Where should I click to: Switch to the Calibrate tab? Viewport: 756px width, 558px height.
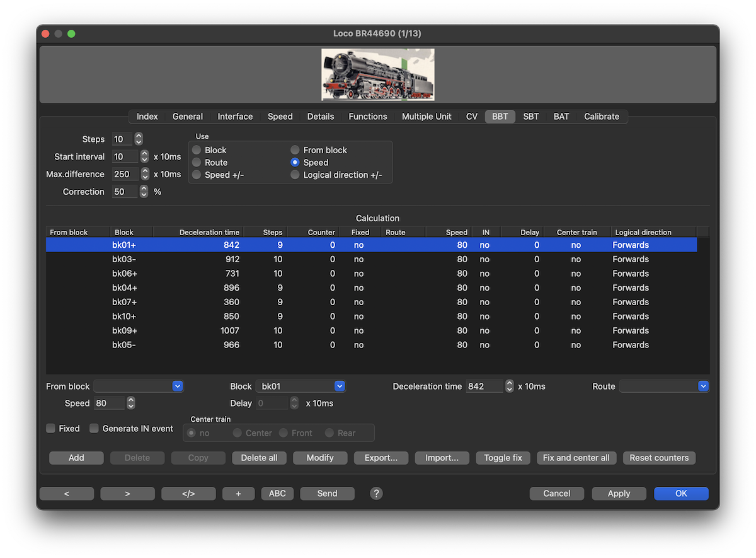[x=601, y=117]
